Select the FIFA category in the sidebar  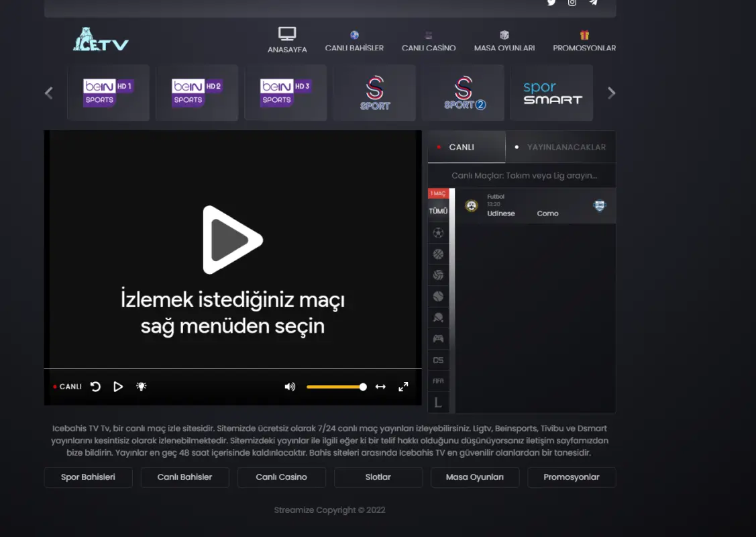(x=438, y=381)
